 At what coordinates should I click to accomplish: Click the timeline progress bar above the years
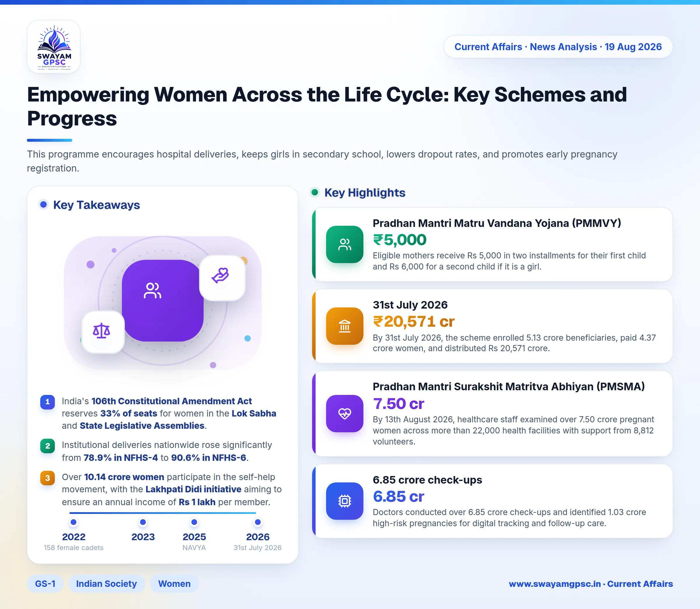click(x=162, y=513)
